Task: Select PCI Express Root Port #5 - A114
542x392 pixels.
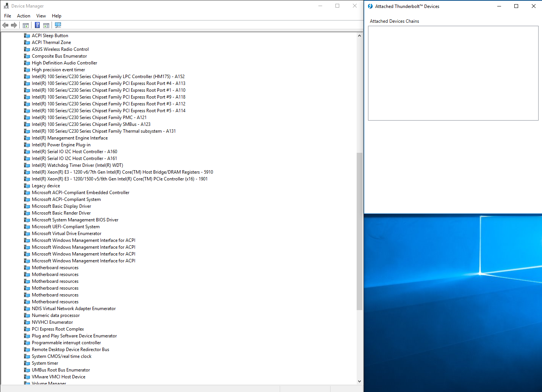Action: (x=108, y=111)
